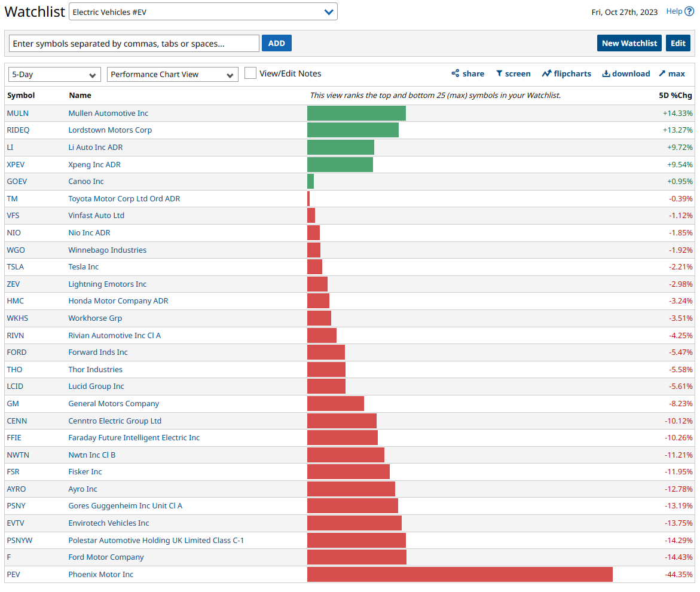Click the Symbol column header

pyautogui.click(x=21, y=96)
